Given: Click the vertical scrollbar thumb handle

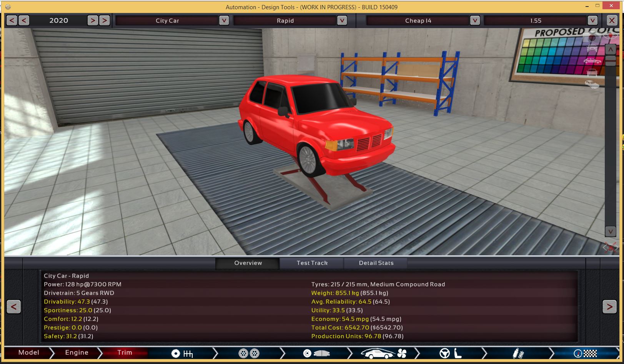Looking at the screenshot, I should 611,60.
